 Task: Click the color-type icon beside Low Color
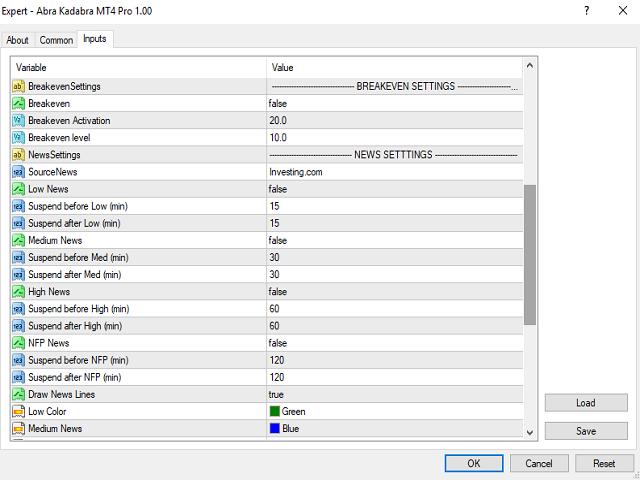tap(18, 411)
